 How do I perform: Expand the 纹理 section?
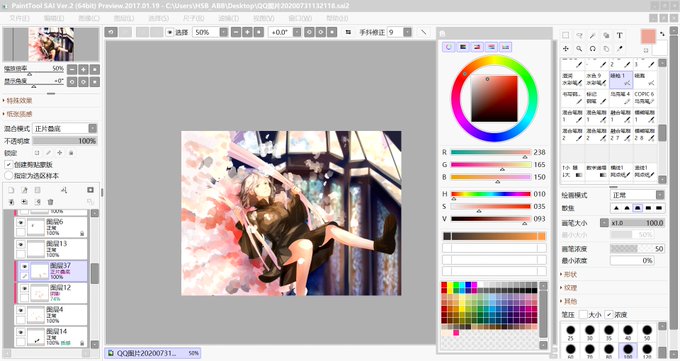point(569,288)
